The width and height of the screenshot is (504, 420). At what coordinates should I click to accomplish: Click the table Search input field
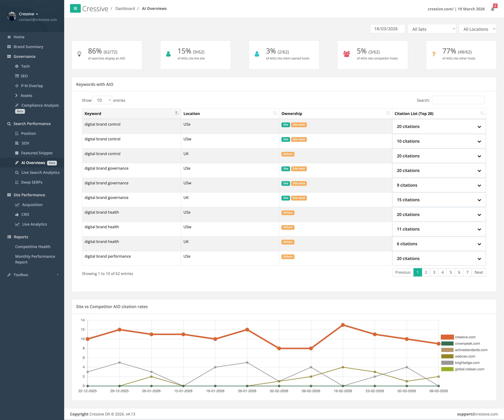pos(458,100)
